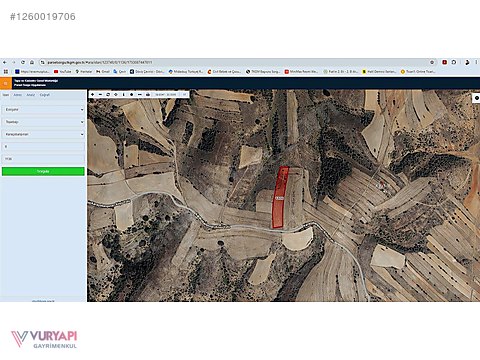This screenshot has height=360, width=480.
Task: Open the YouTube bookmark
Action: click(63, 72)
